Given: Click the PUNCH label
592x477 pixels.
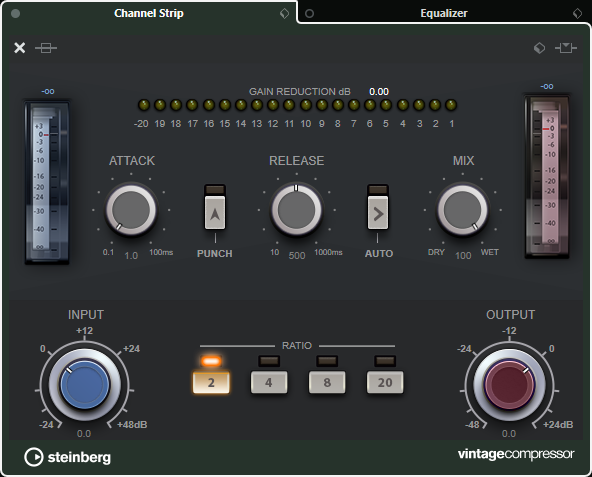Looking at the screenshot, I should pos(215,253).
